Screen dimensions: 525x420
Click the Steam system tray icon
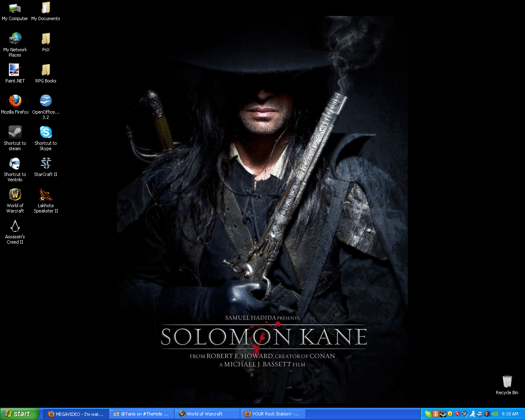coord(443,414)
